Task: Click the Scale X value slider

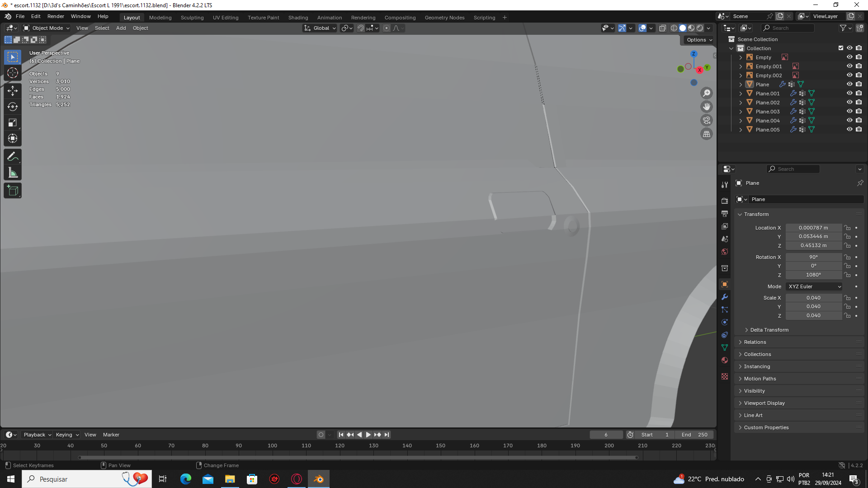Action: [813, 298]
